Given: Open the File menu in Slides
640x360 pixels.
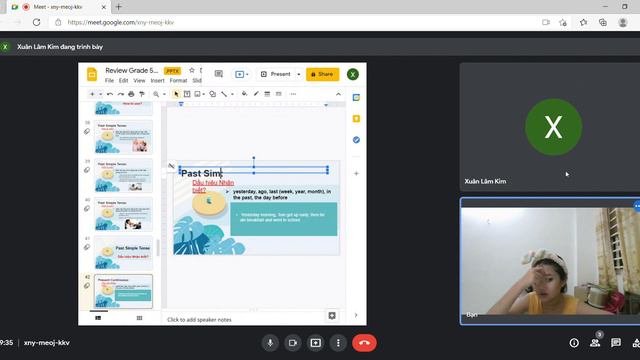Looking at the screenshot, I should click(x=109, y=81).
